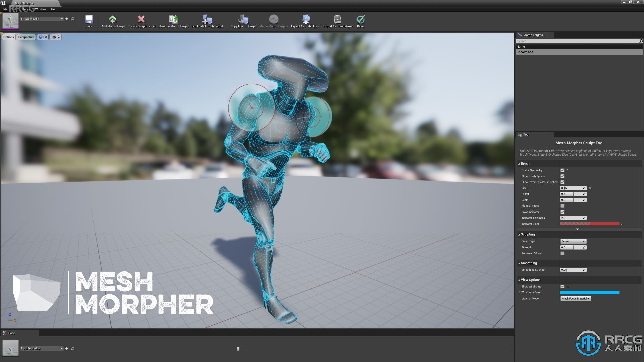This screenshot has height=362, width=644.
Task: Toggle Show Wireframe checkbox
Action: click(x=562, y=286)
